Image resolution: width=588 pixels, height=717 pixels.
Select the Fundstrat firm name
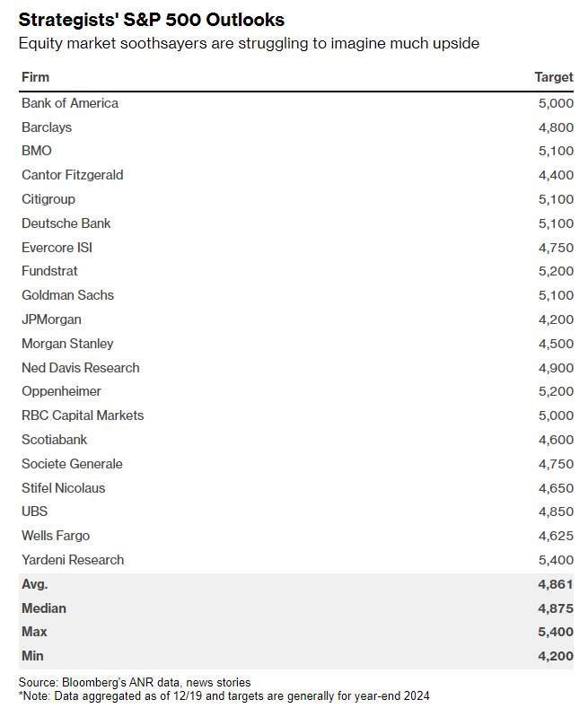point(49,271)
